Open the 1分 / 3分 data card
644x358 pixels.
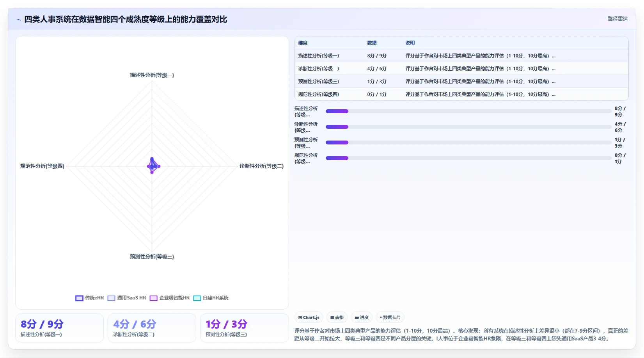[x=244, y=328]
